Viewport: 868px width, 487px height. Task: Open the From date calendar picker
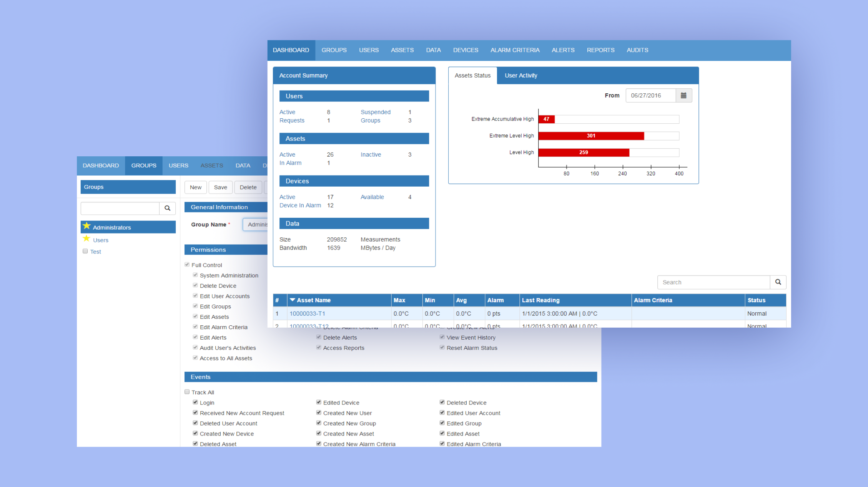coord(683,96)
